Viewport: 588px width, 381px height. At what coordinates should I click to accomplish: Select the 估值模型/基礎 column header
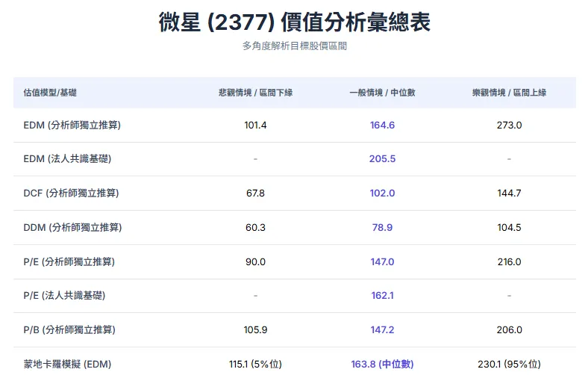(50, 93)
